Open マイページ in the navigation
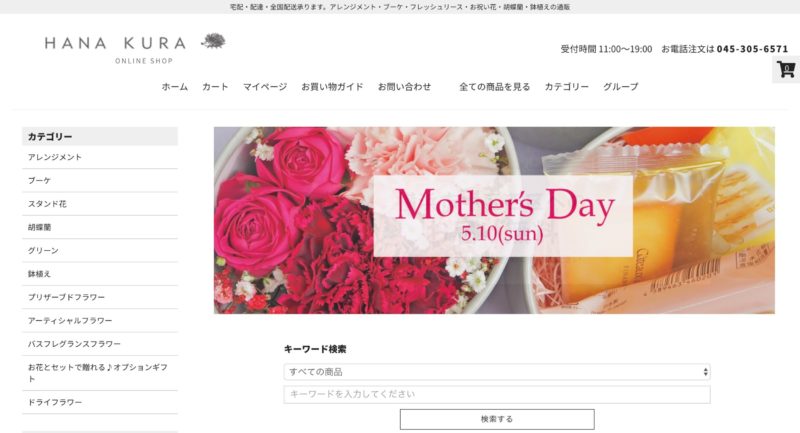This screenshot has height=433, width=800. pyautogui.click(x=265, y=87)
